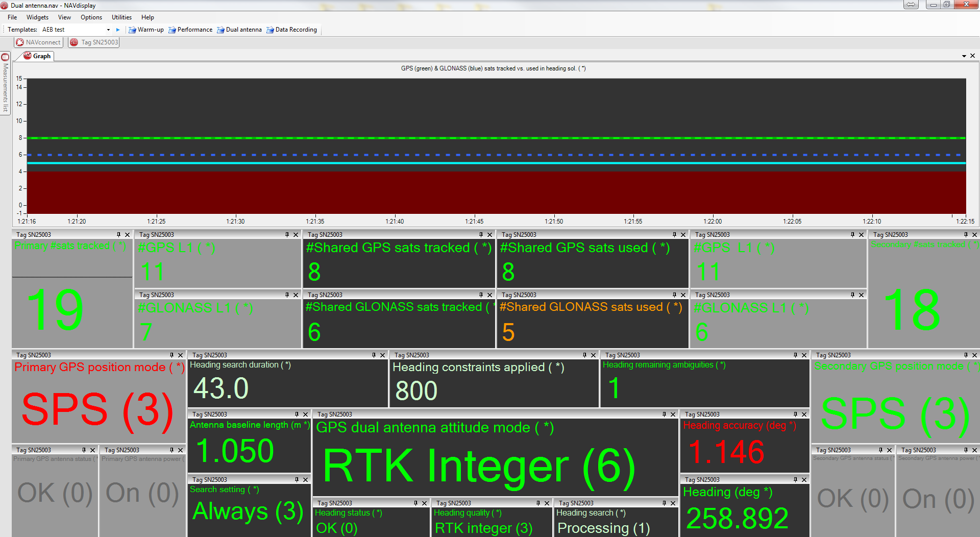Close the Heading status widget

pos(424,503)
